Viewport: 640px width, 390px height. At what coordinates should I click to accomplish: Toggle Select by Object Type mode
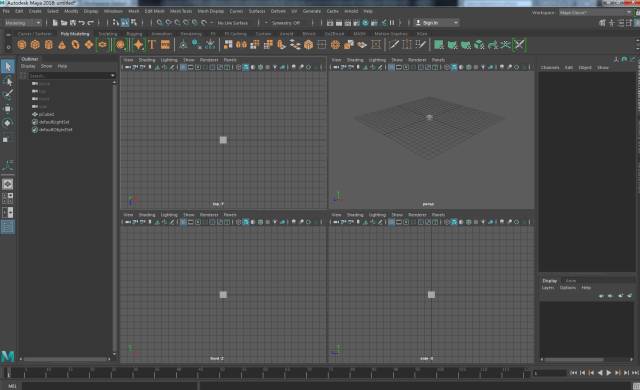(x=125, y=23)
